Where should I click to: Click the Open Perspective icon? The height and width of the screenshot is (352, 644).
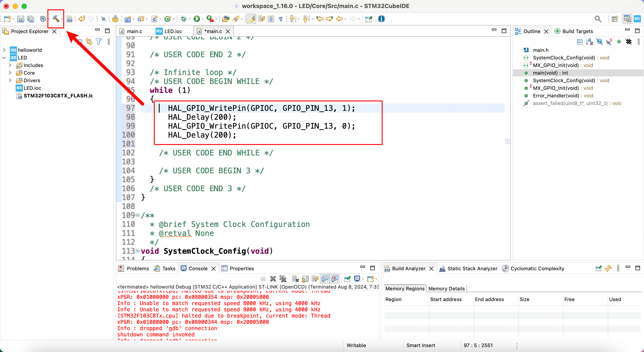pos(615,19)
